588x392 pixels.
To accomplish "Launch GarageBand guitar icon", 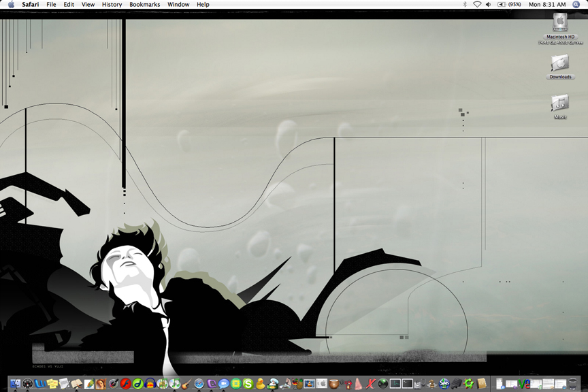I will coord(186,384).
